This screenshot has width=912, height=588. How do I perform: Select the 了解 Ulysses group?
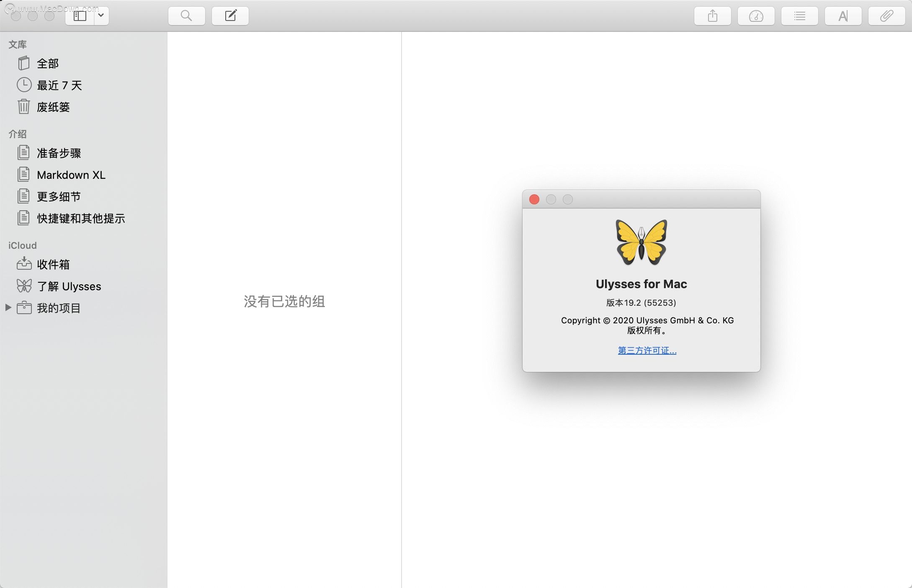tap(84, 286)
